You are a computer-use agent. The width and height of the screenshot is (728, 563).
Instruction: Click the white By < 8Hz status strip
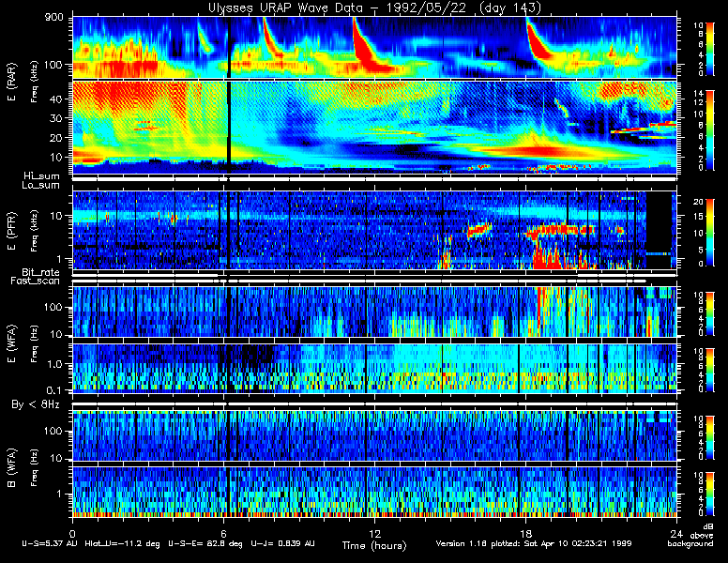tap(374, 404)
